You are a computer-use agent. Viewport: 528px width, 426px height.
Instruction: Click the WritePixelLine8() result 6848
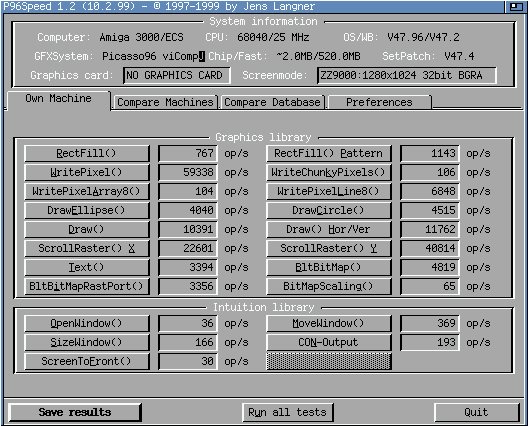430,191
